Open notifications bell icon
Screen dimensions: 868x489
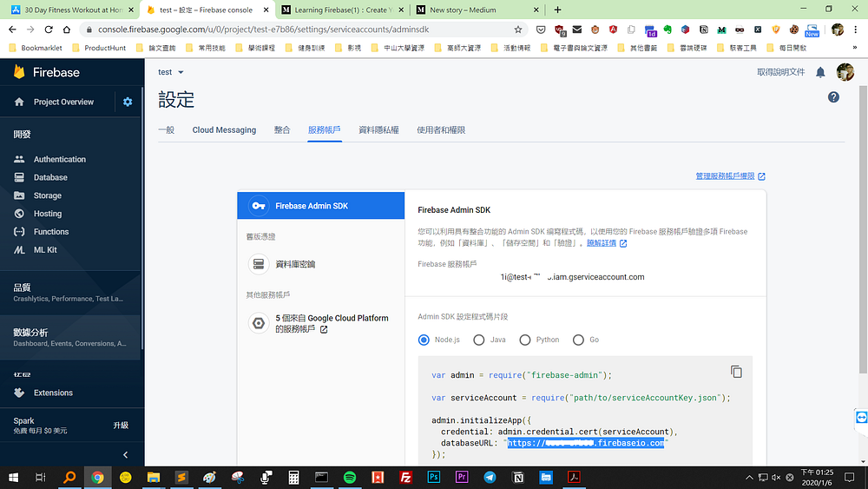820,72
